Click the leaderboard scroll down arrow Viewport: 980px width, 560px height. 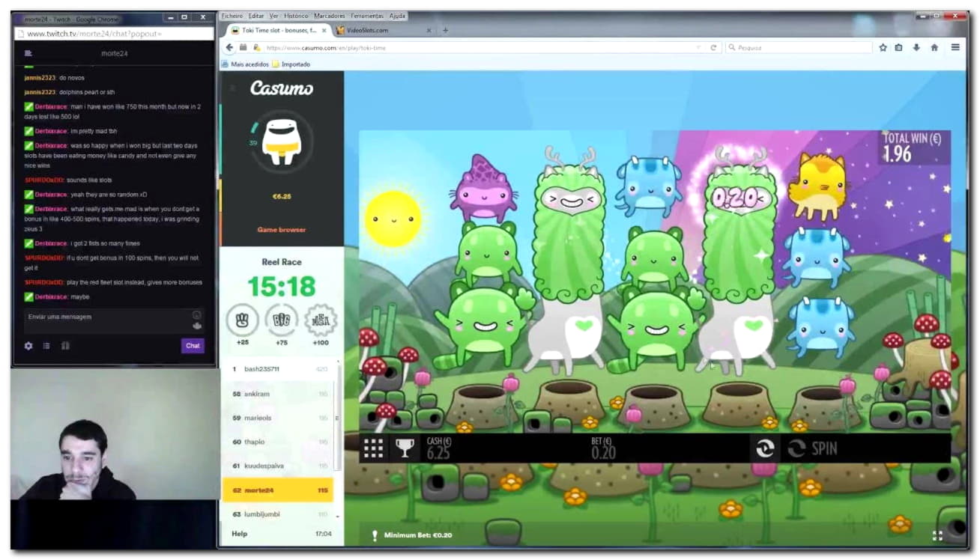coord(337,517)
